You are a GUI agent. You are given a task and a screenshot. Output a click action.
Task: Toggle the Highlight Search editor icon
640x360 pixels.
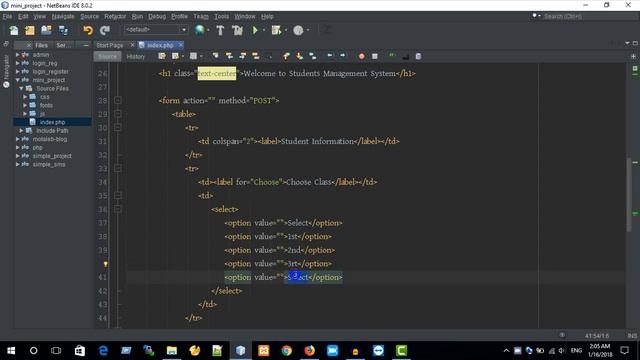coord(256,56)
